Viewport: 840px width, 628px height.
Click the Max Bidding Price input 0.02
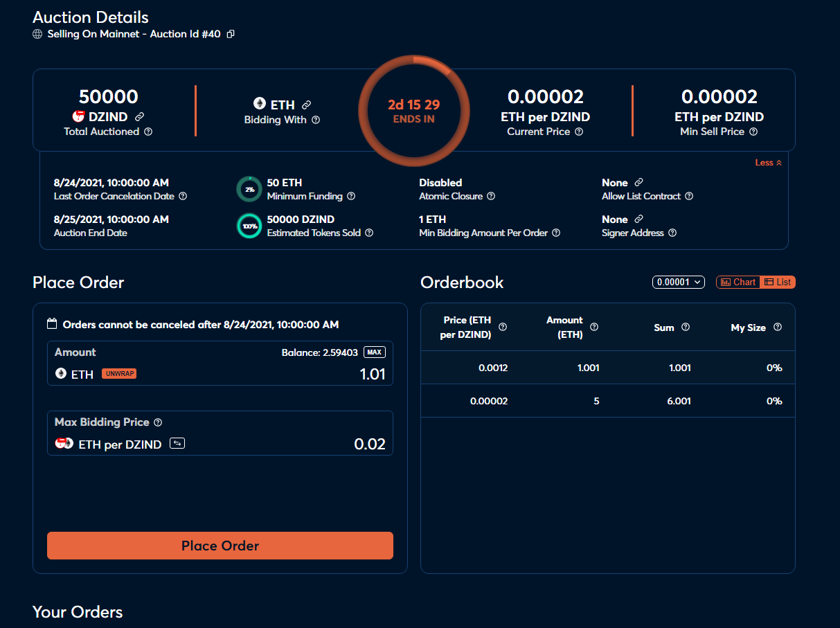[370, 444]
